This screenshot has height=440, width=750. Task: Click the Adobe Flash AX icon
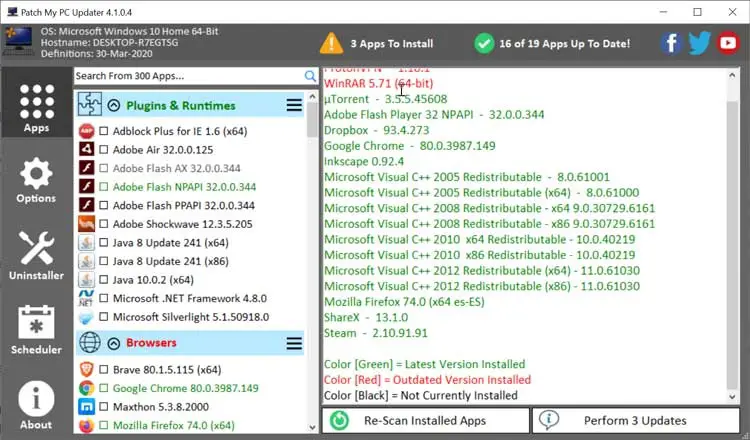[87, 168]
